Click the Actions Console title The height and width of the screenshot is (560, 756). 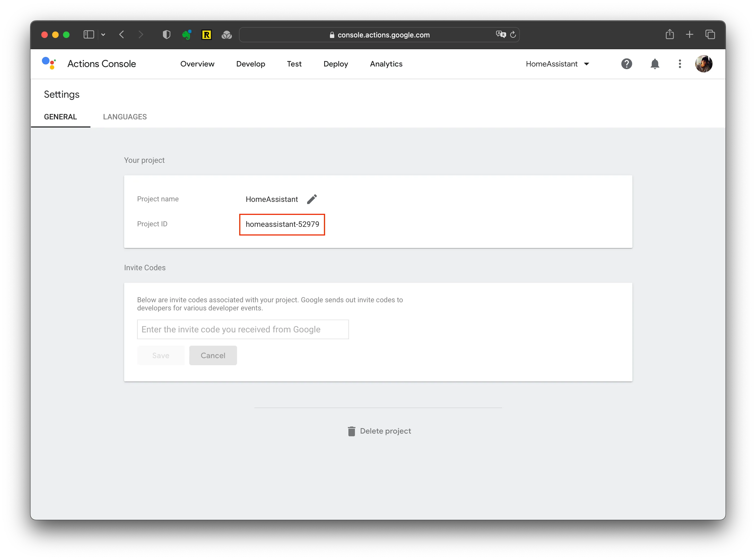[x=102, y=64]
